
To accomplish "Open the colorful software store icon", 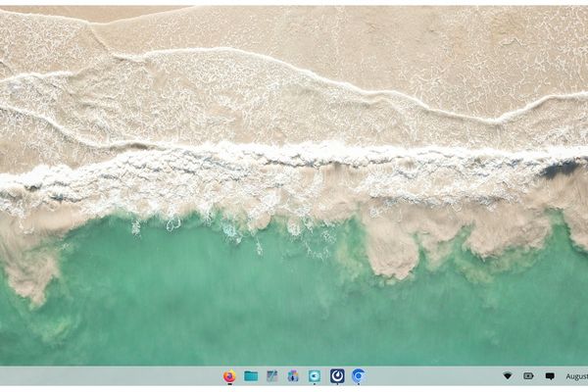I will (x=293, y=376).
